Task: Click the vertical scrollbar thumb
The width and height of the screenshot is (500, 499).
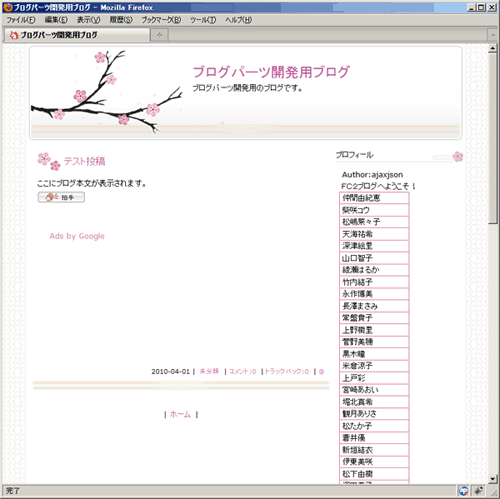Action: 493,138
